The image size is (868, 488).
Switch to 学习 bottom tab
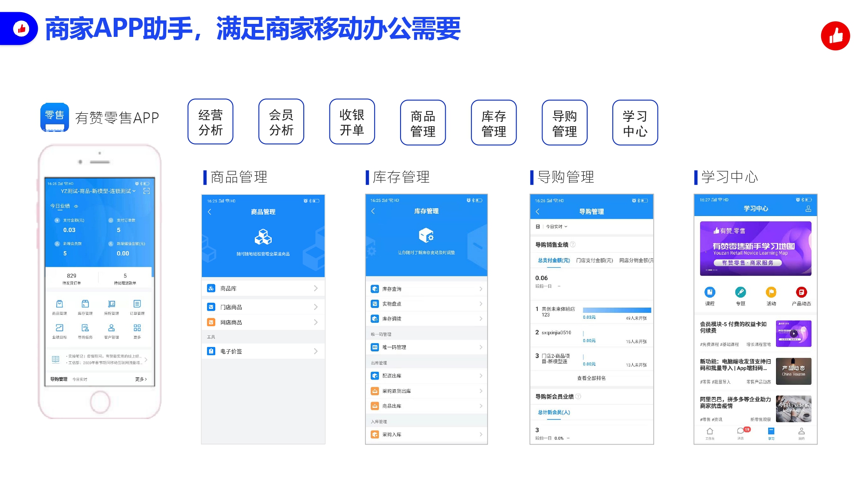[x=771, y=434]
